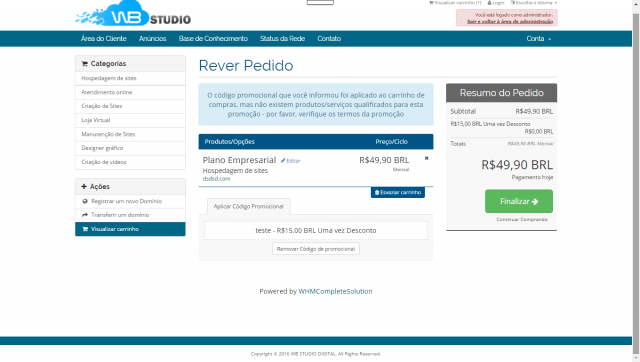640x362 pixels.
Task: Open the WHMCompleteSolution link
Action: pos(335,291)
